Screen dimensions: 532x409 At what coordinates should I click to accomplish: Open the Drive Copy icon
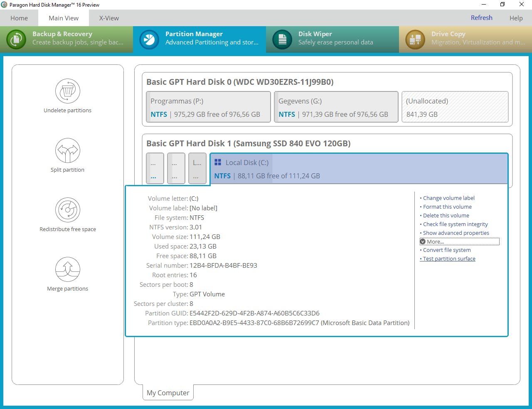[415, 39]
